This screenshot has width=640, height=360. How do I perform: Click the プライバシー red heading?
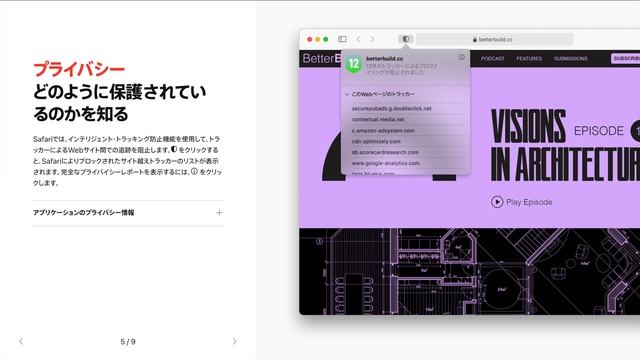coord(79,69)
